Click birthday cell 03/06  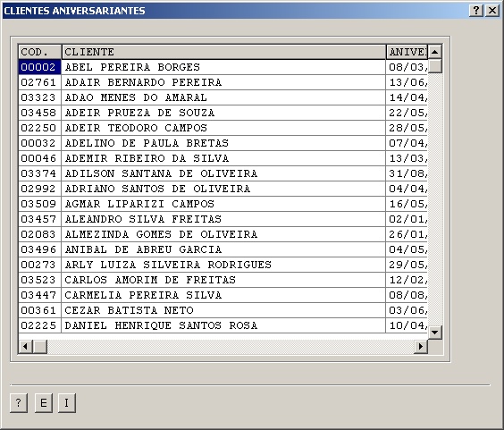click(407, 310)
